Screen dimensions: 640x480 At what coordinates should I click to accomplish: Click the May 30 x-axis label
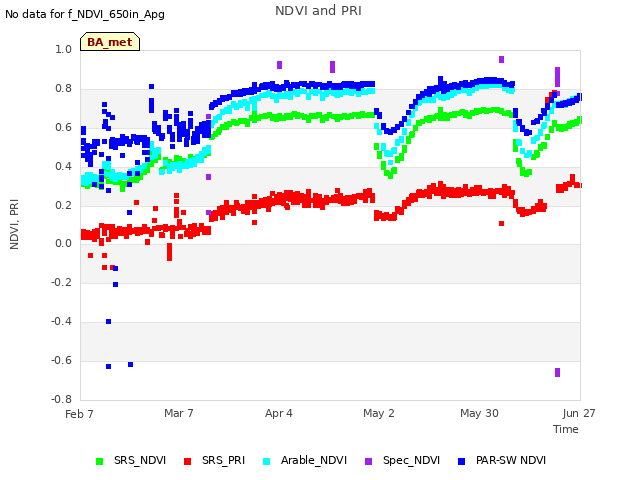tap(479, 413)
